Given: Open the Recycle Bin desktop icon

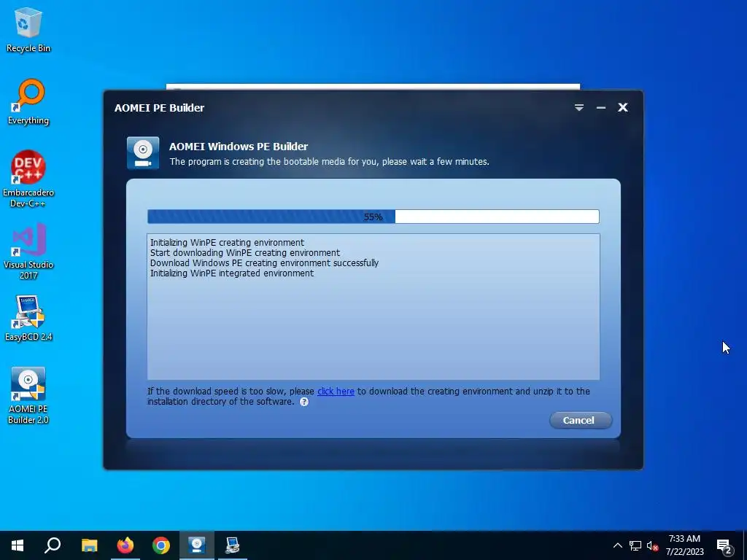Looking at the screenshot, I should coord(28,29).
